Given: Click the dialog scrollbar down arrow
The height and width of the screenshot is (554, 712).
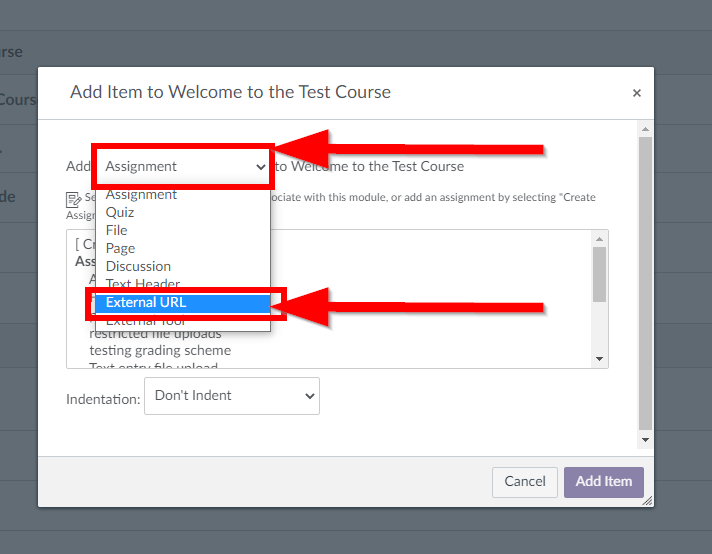Looking at the screenshot, I should 645,439.
